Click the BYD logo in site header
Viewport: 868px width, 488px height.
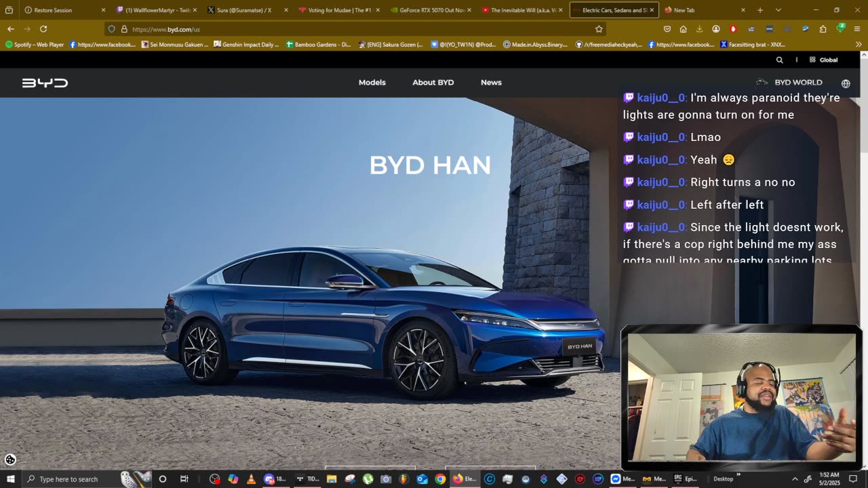click(x=45, y=83)
